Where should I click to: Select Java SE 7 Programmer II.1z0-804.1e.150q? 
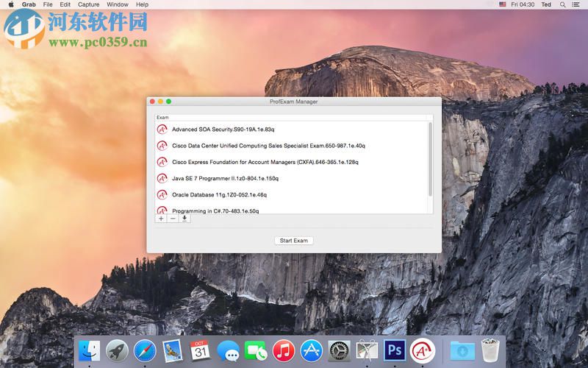pos(291,178)
